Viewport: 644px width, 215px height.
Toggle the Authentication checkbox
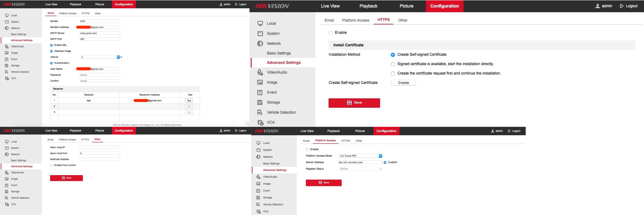point(51,63)
